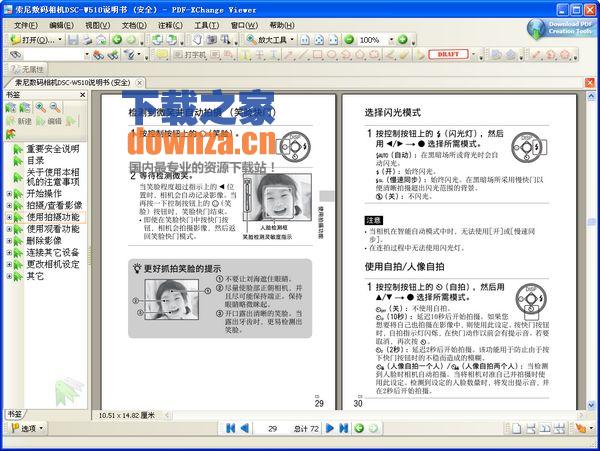
Task: Select the Sticky Note tool
Action: [x=162, y=55]
